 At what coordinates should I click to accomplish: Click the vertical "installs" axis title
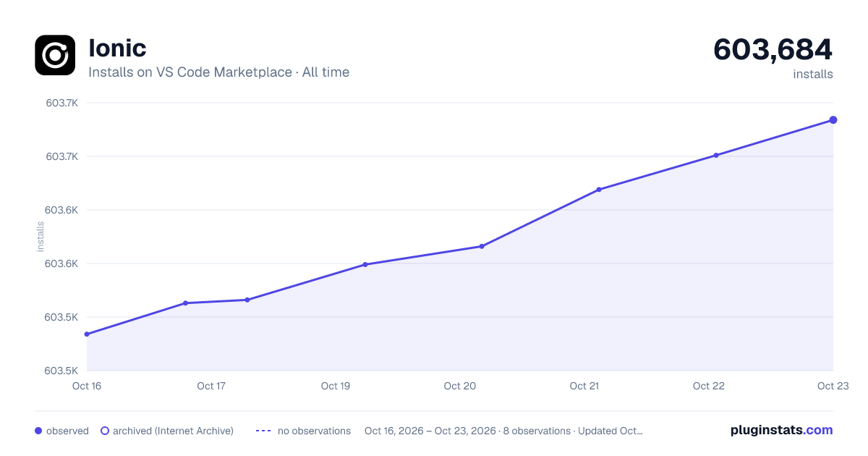pyautogui.click(x=41, y=237)
